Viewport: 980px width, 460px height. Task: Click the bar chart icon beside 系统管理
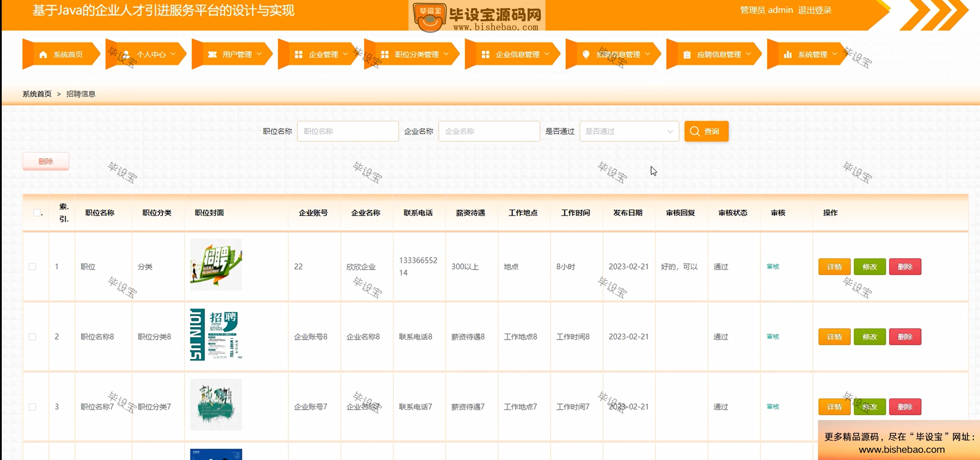787,55
